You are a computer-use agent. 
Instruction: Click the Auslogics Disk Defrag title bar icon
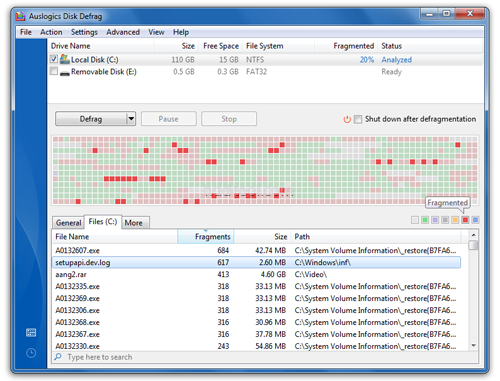[x=21, y=16]
